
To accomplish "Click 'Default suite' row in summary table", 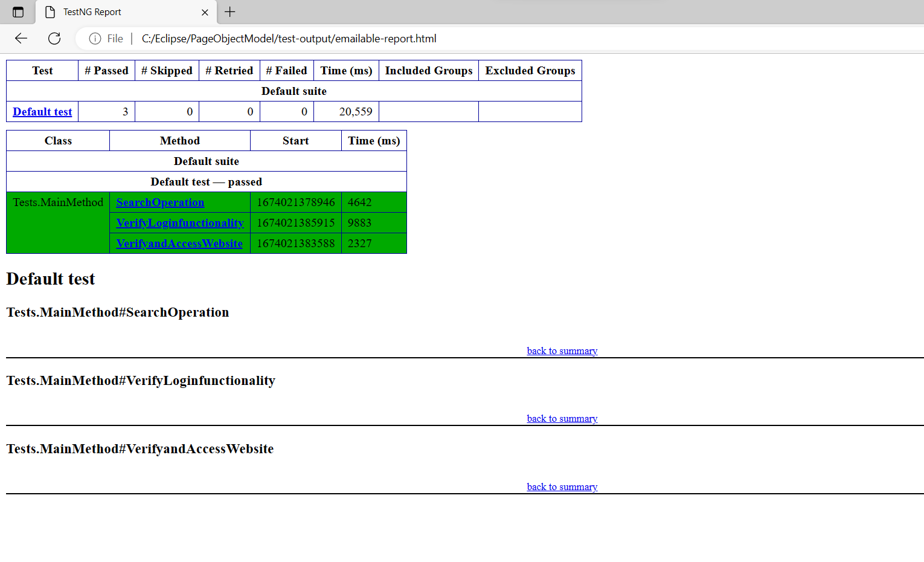I will click(294, 91).
